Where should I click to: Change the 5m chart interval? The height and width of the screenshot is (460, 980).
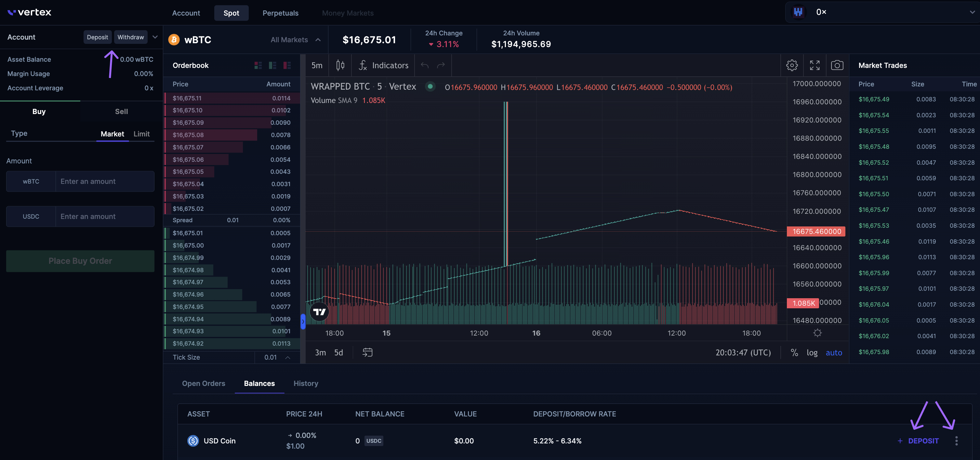point(317,65)
